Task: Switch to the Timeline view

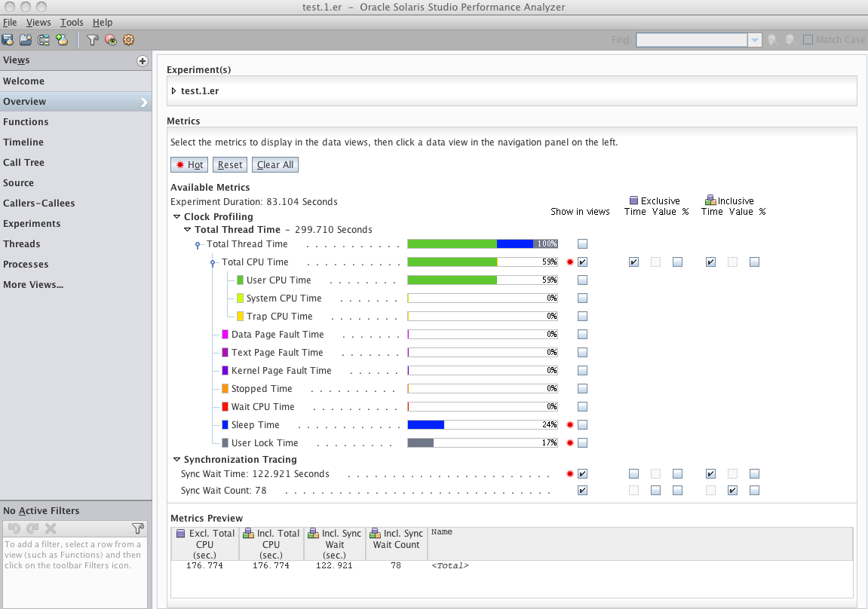Action: pos(76,142)
